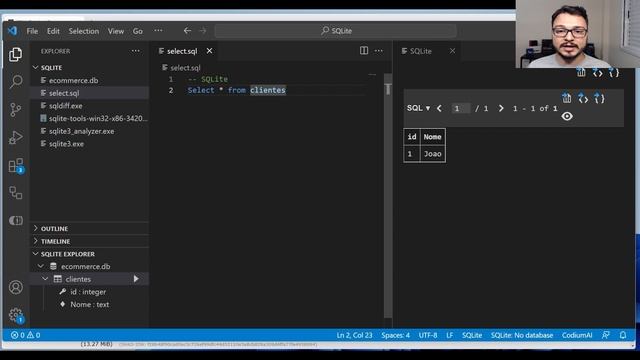Collapse the clientes table node

tap(45, 279)
